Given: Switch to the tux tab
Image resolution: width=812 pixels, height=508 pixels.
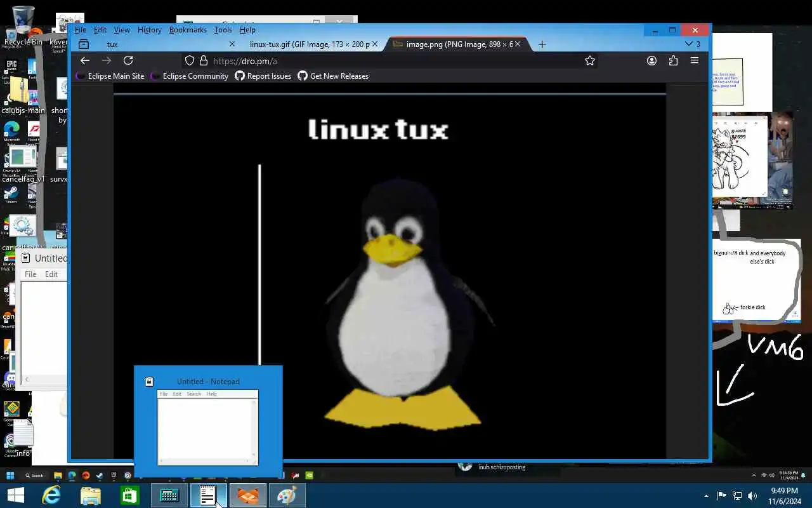Looking at the screenshot, I should [x=168, y=44].
